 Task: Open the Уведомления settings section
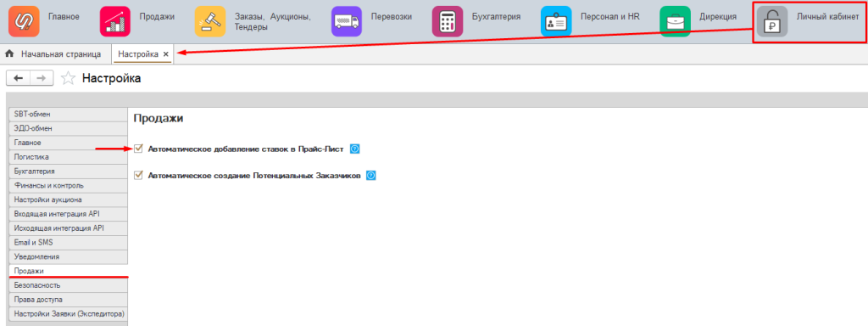pos(69,257)
